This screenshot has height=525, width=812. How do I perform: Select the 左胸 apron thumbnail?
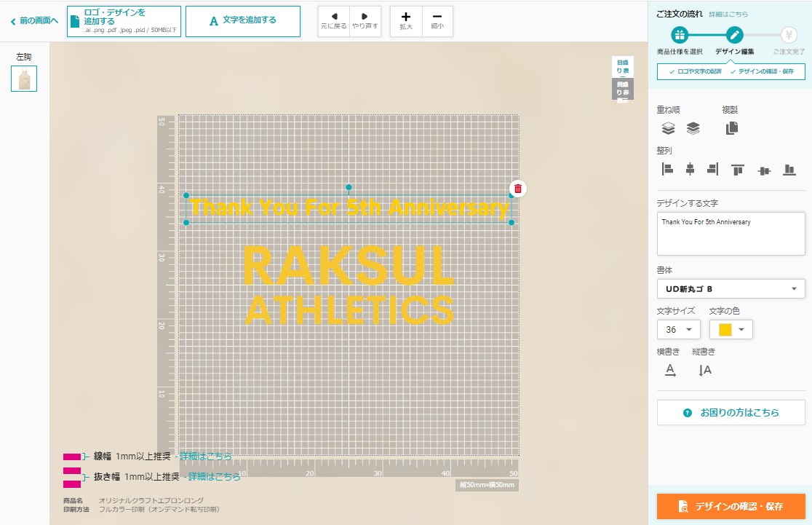pos(24,79)
